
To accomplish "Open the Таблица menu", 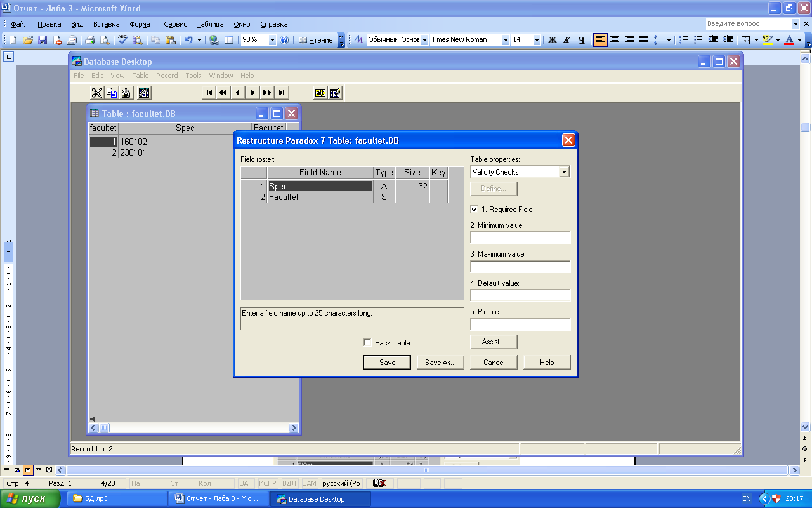I will tap(210, 24).
